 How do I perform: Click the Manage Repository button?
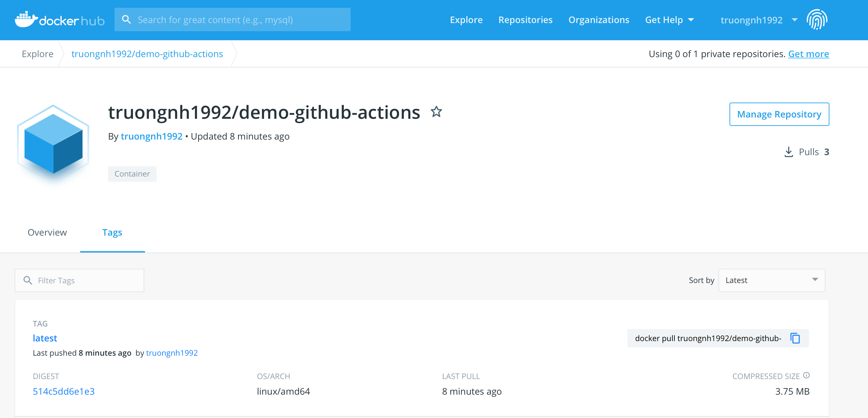point(779,114)
